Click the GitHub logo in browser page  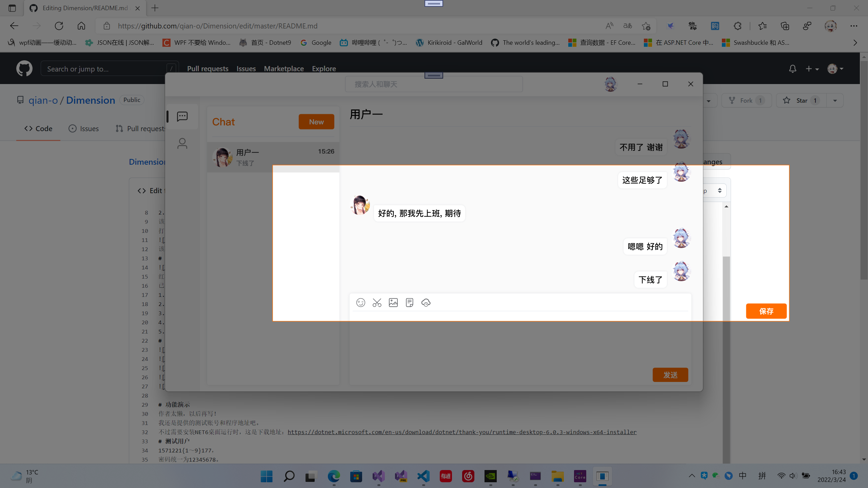click(x=24, y=68)
